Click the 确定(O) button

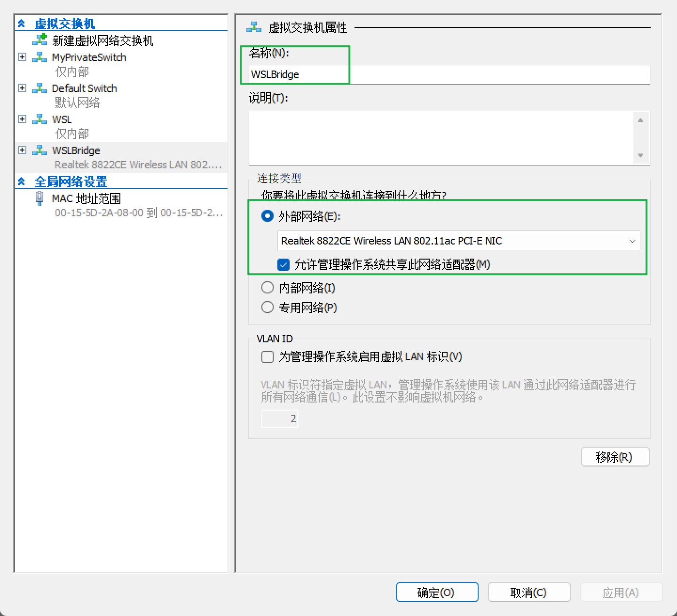pos(436,592)
